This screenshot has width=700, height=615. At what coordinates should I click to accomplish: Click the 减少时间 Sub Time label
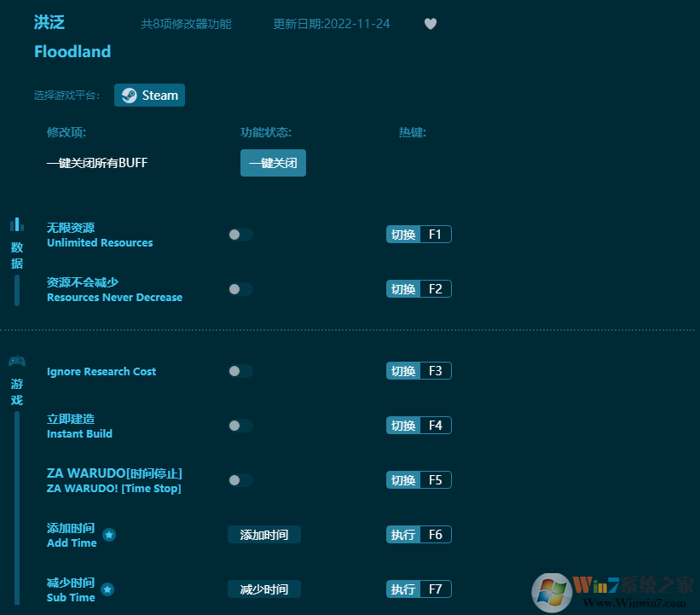71,589
